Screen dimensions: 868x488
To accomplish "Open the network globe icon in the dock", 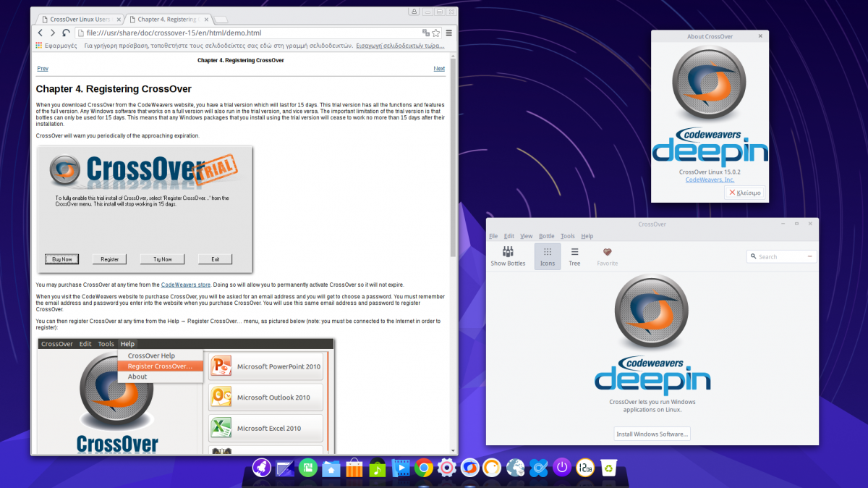I will tap(516, 468).
